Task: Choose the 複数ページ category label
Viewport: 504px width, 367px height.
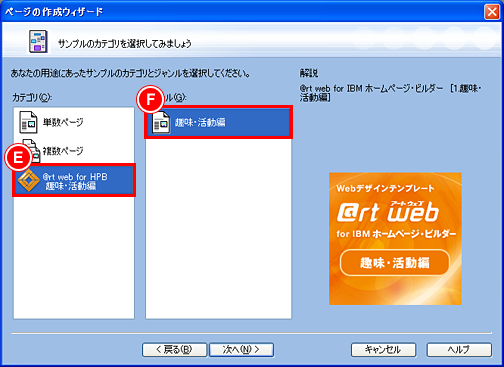Action: pyautogui.click(x=63, y=151)
